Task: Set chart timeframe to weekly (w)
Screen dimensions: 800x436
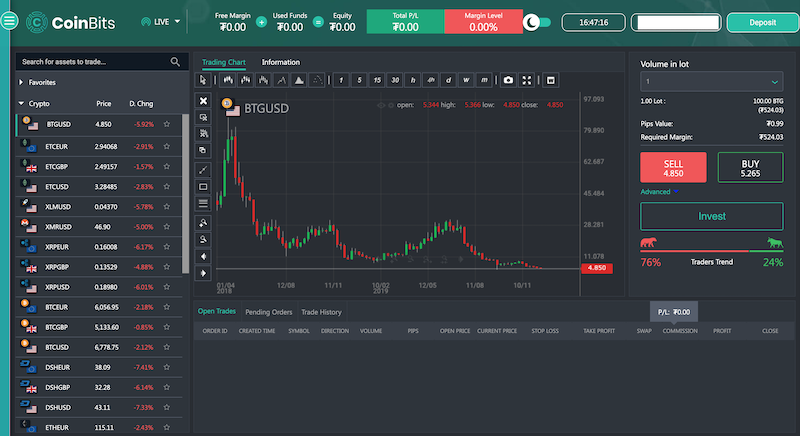Action: (466, 80)
